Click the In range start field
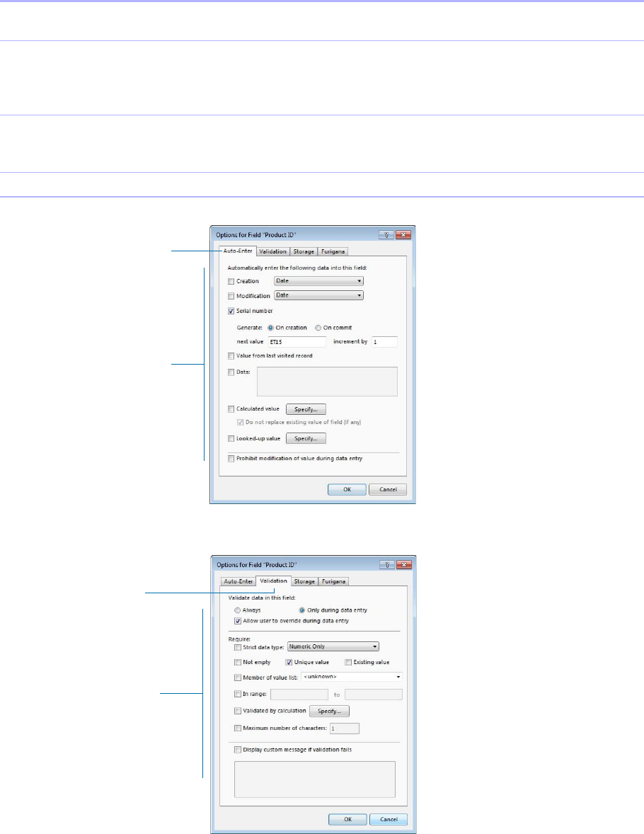Screen dimensions: 644x834 point(299,694)
